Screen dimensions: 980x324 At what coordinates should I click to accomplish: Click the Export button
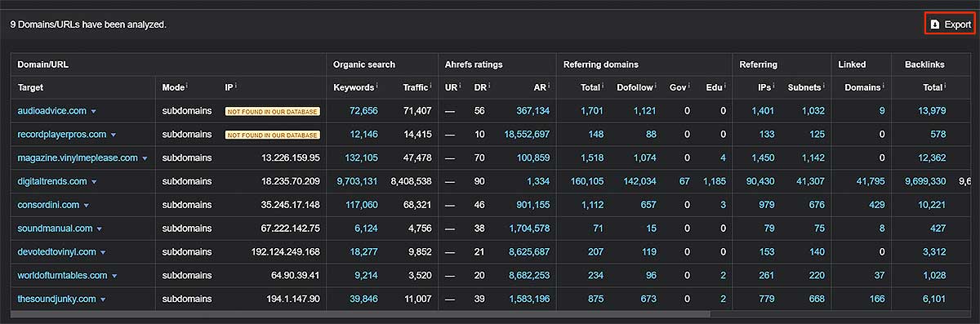point(949,24)
